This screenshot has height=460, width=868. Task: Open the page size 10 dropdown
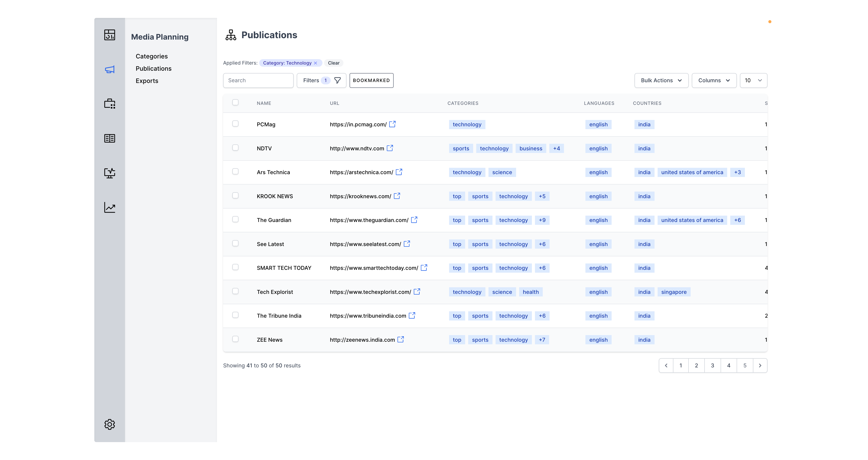(753, 81)
